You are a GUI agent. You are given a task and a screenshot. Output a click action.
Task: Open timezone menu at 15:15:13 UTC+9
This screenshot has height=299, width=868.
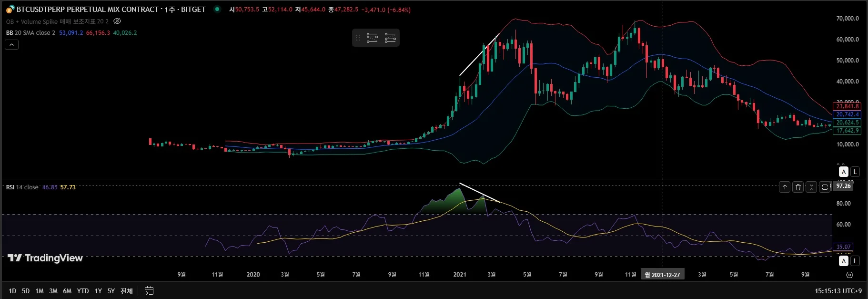[838, 291]
